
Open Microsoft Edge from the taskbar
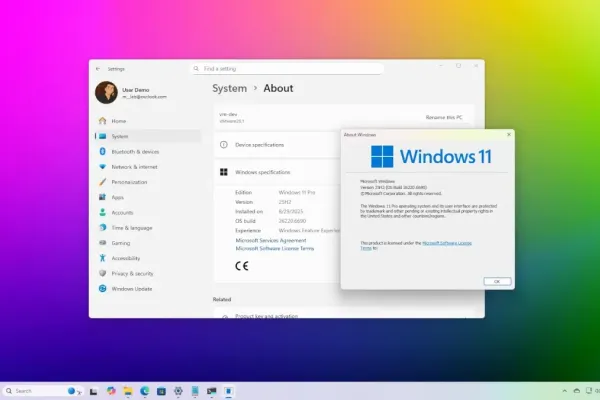point(145,391)
